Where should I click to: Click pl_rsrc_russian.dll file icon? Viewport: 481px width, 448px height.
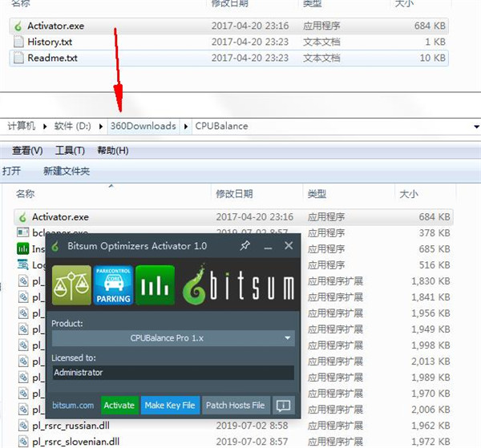[x=23, y=426]
